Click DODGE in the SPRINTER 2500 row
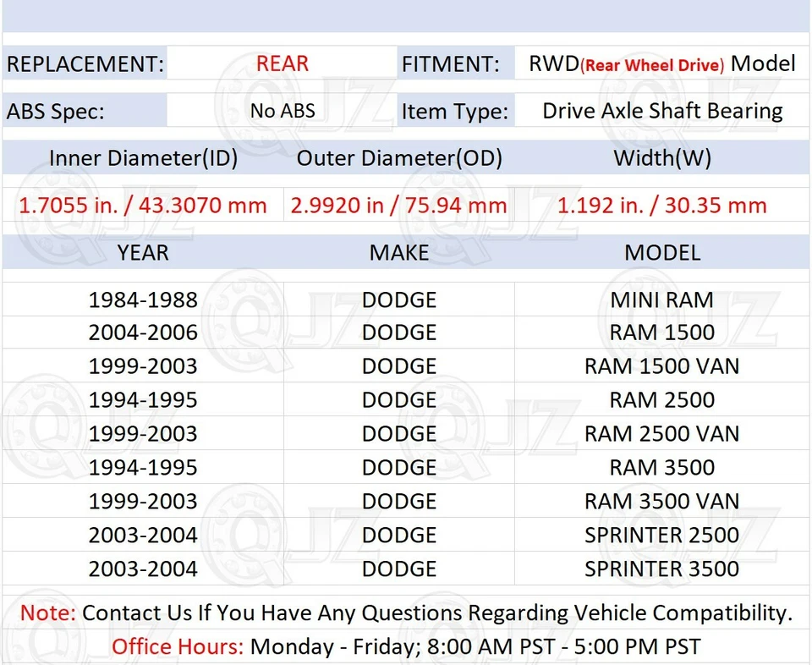The image size is (812, 665). (399, 535)
